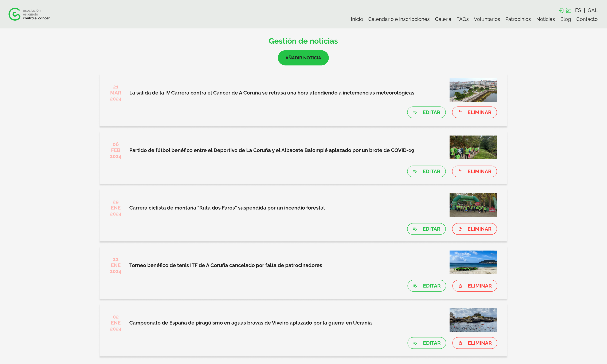Open the Patrocinios menu item

pyautogui.click(x=518, y=19)
